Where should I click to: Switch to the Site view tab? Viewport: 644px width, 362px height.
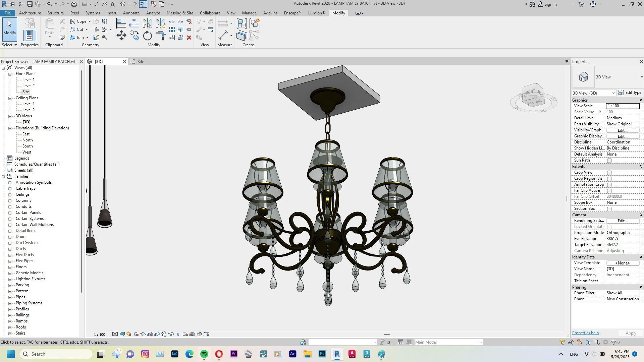tap(141, 62)
